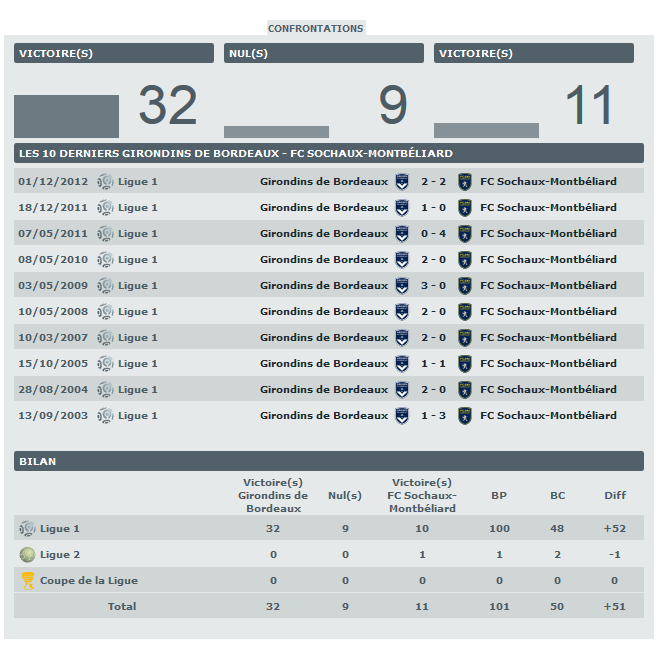The image size is (660, 646).
Task: Select the date 01/12/2012
Action: tap(53, 182)
